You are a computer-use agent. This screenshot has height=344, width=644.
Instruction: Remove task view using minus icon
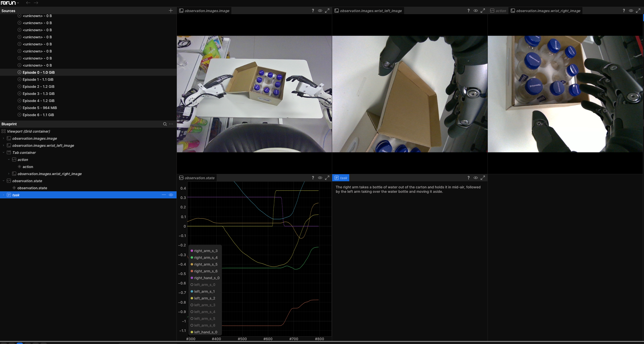164,195
